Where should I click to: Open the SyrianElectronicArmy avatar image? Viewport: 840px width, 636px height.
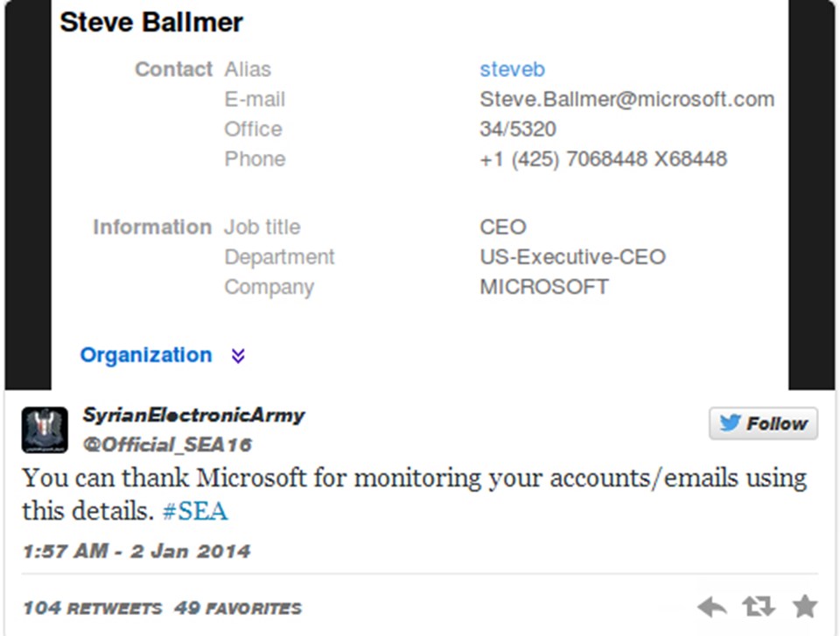(x=45, y=430)
